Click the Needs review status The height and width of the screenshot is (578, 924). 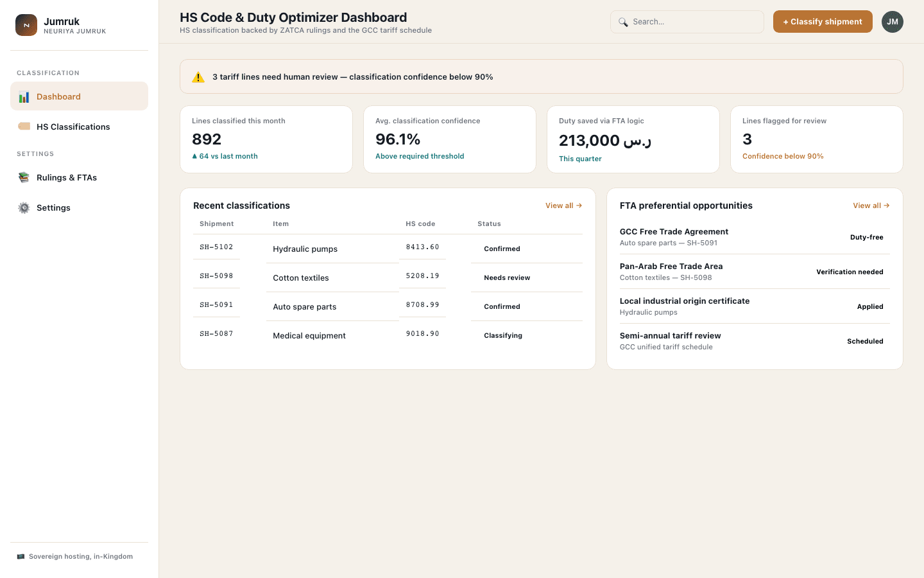tap(507, 278)
